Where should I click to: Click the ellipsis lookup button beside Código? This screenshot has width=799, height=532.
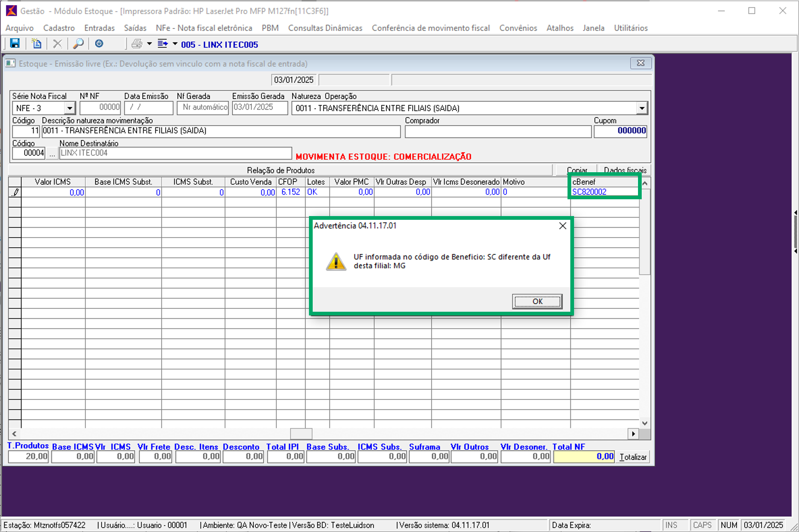tap(52, 153)
